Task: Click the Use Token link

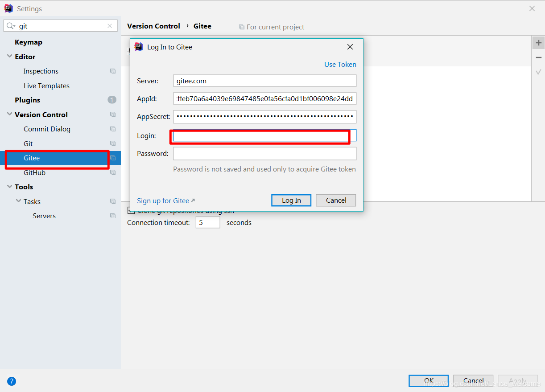Action: pyautogui.click(x=340, y=65)
